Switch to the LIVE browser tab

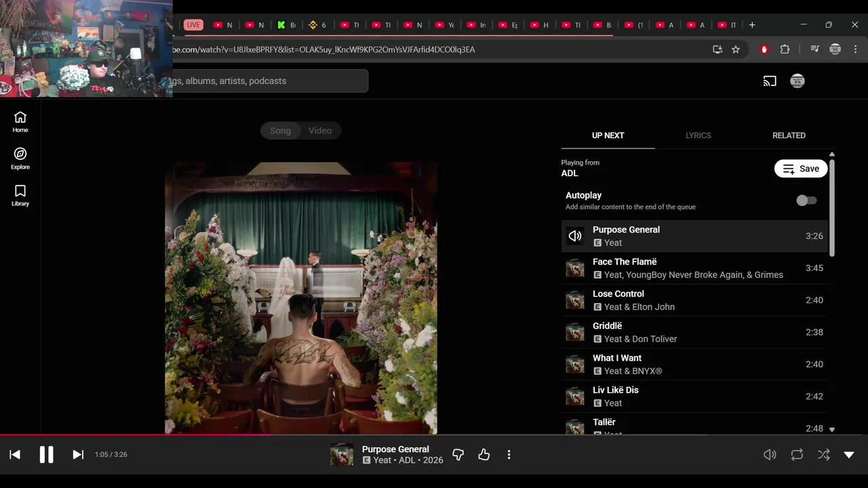[193, 25]
